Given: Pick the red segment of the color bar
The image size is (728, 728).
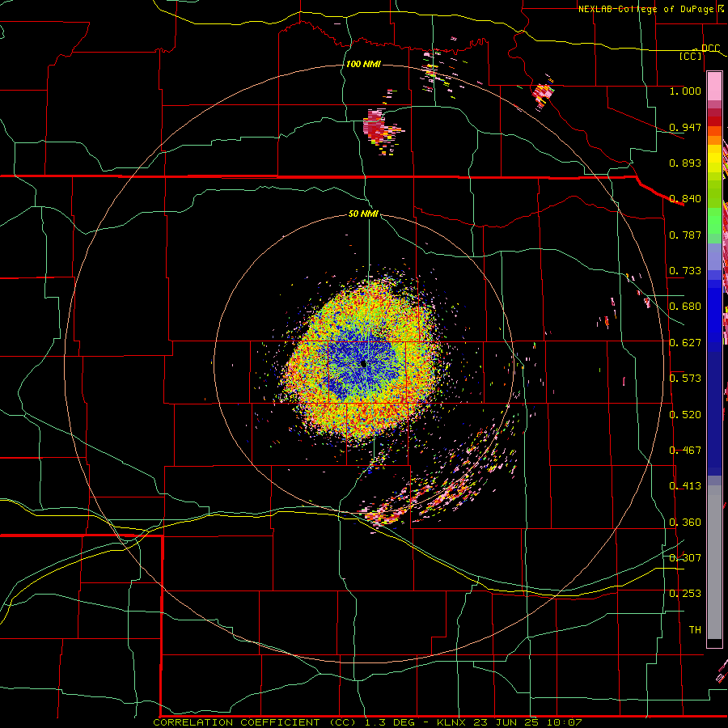Looking at the screenshot, I should [714, 121].
